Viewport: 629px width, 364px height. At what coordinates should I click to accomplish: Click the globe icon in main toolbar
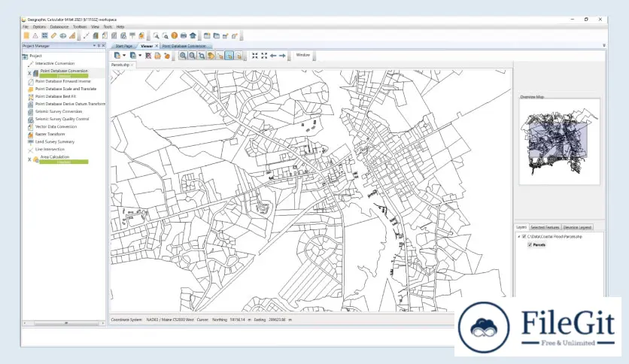tap(63, 35)
